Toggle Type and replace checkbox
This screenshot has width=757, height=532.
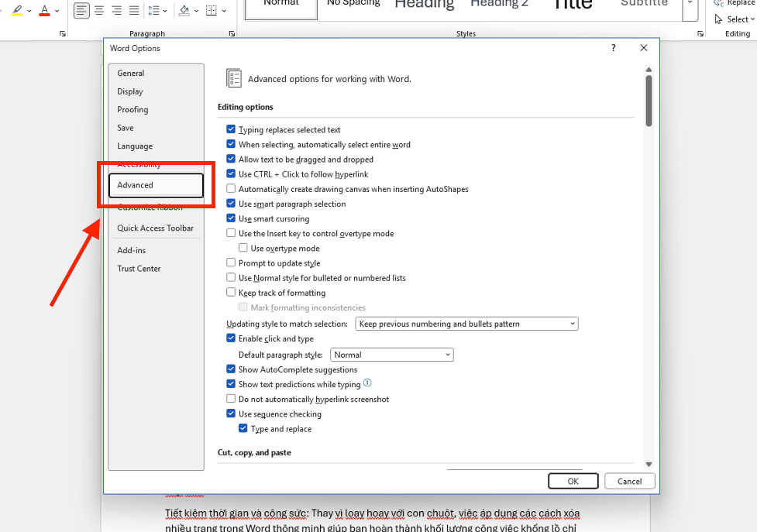(x=243, y=428)
